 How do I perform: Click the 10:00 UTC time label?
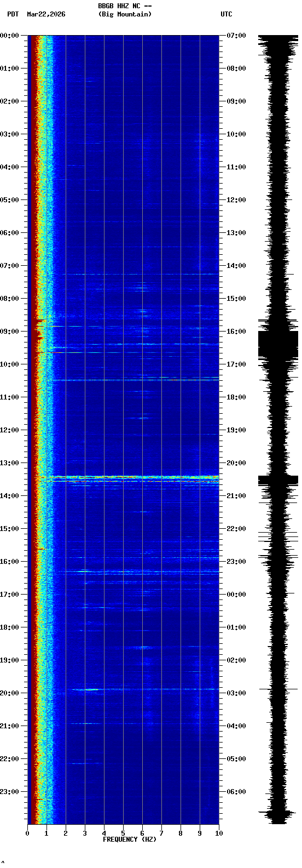[x=236, y=134]
